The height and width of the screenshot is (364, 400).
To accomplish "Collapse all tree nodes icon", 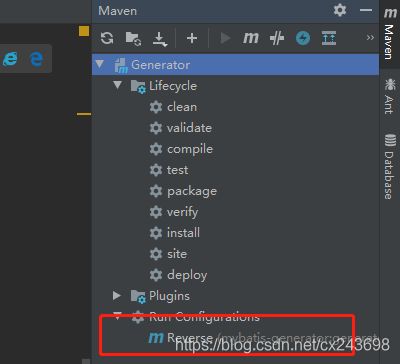I will click(329, 38).
